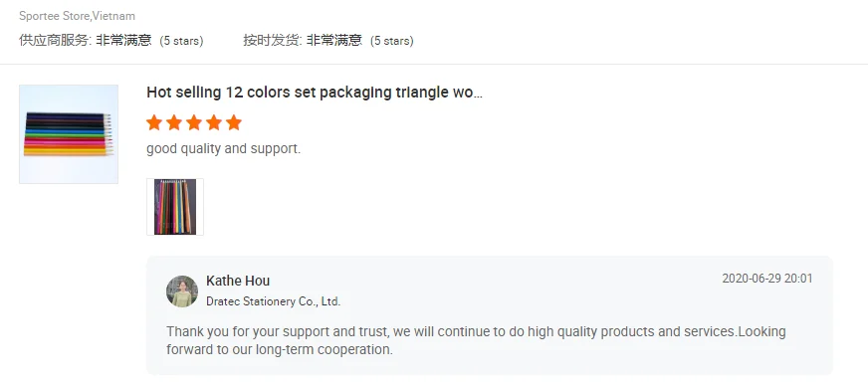Open the colored pencils product image
This screenshot has height=388, width=868.
[69, 134]
